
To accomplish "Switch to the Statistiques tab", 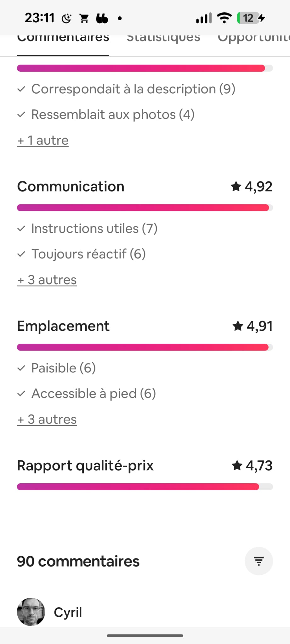I will click(x=163, y=39).
